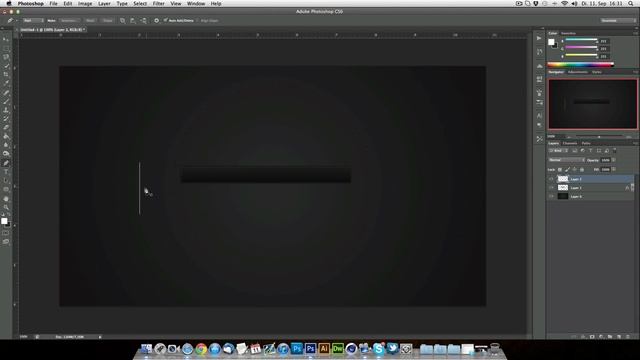The height and width of the screenshot is (360, 640).
Task: Open the Actions panel play icon
Action: point(539,38)
